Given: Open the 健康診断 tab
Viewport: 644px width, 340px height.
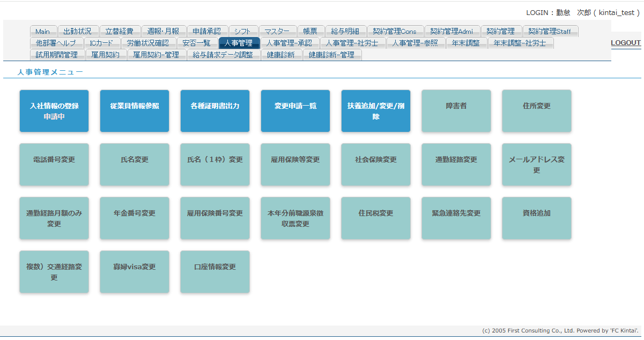Looking at the screenshot, I should (281, 55).
